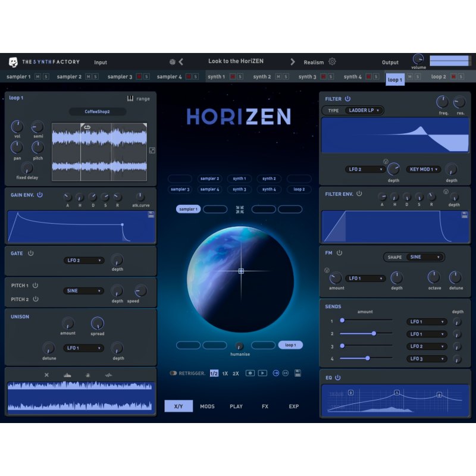
Task: Switch to the PLAY tab
Action: coord(236,406)
